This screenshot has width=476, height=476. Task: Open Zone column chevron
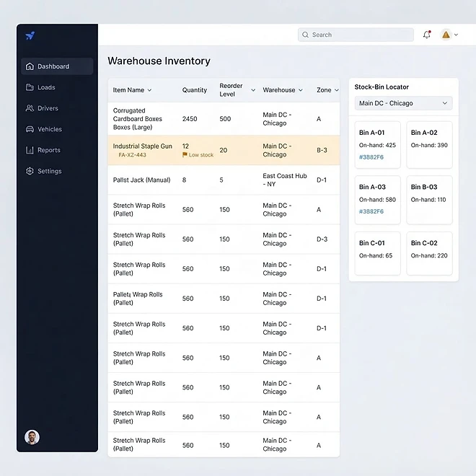[336, 90]
